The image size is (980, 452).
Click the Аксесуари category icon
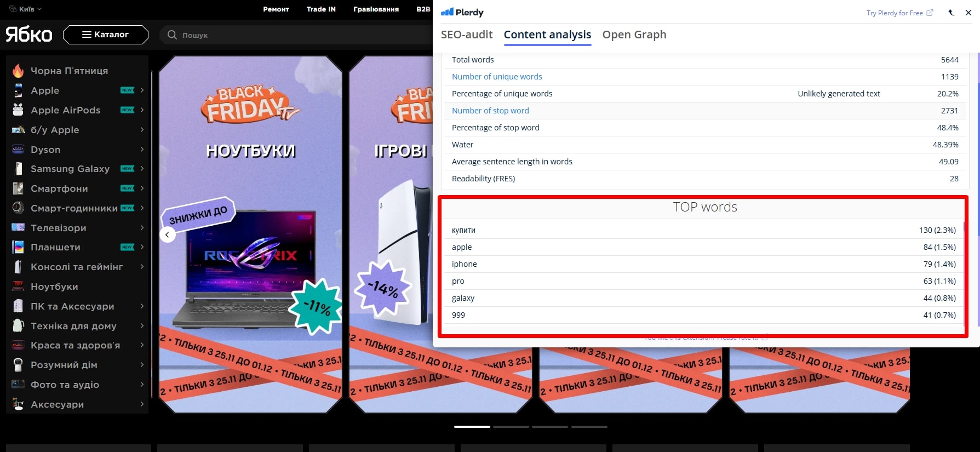pyautogui.click(x=18, y=404)
